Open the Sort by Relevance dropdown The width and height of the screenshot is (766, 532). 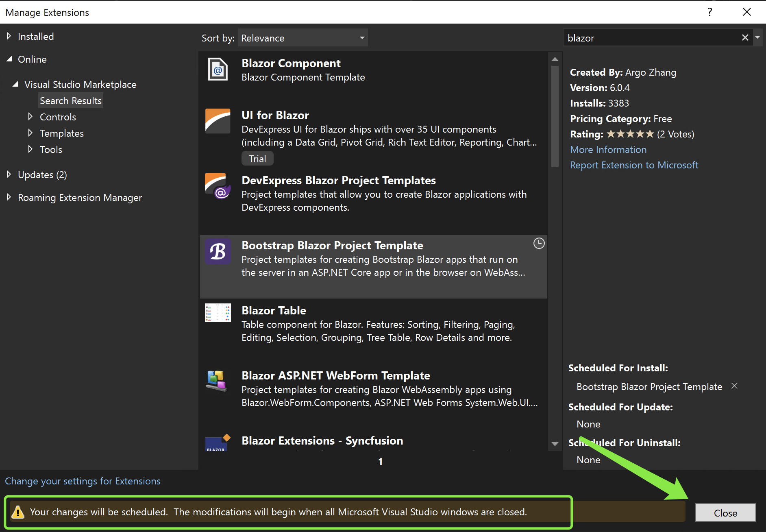[x=302, y=37]
